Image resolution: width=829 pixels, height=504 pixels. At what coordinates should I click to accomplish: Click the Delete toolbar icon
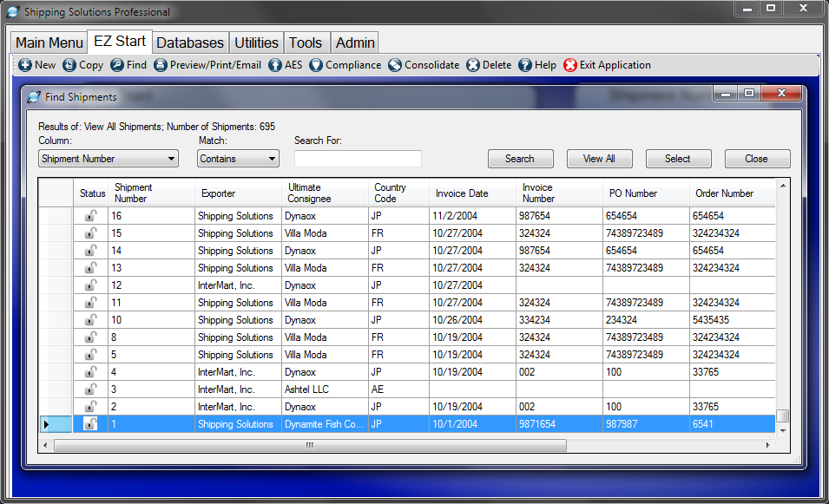tap(473, 65)
